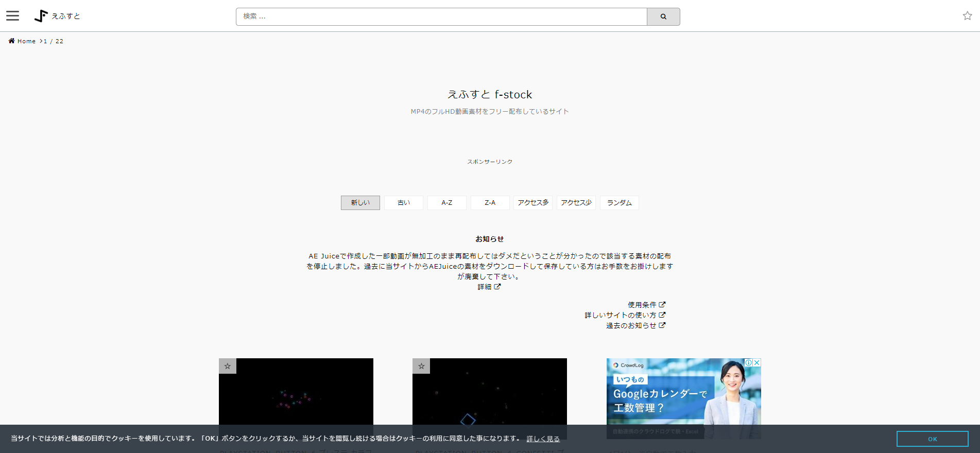Sort items Z-A
980x453 pixels.
point(490,203)
